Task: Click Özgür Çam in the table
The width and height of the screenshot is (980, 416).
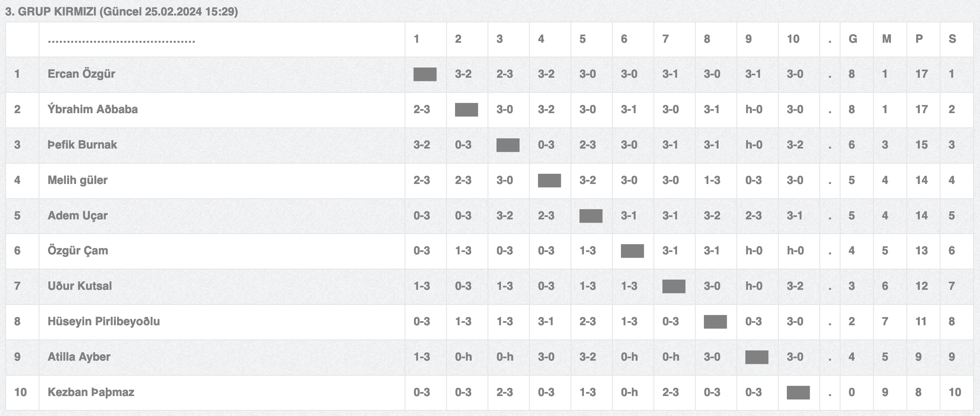Action: tap(78, 251)
